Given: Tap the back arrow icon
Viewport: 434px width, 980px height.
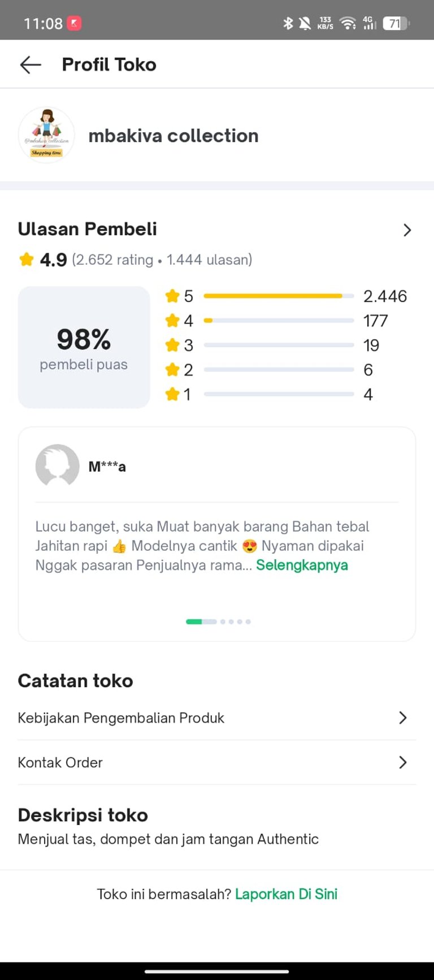Looking at the screenshot, I should 31,65.
